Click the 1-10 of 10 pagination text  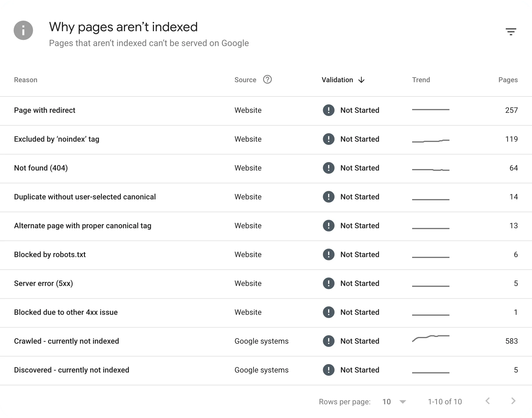(445, 402)
